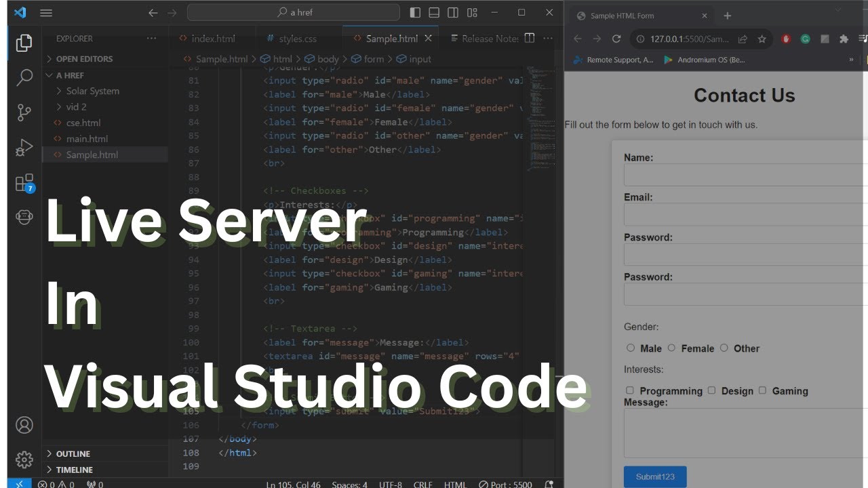Open the hamburger application menu in VS Code

(x=46, y=12)
